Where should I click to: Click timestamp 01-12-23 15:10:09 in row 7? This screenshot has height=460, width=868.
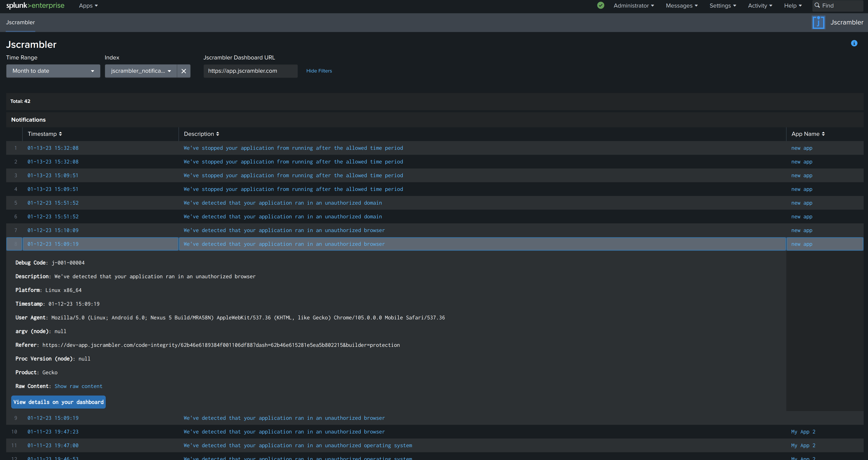pyautogui.click(x=53, y=231)
